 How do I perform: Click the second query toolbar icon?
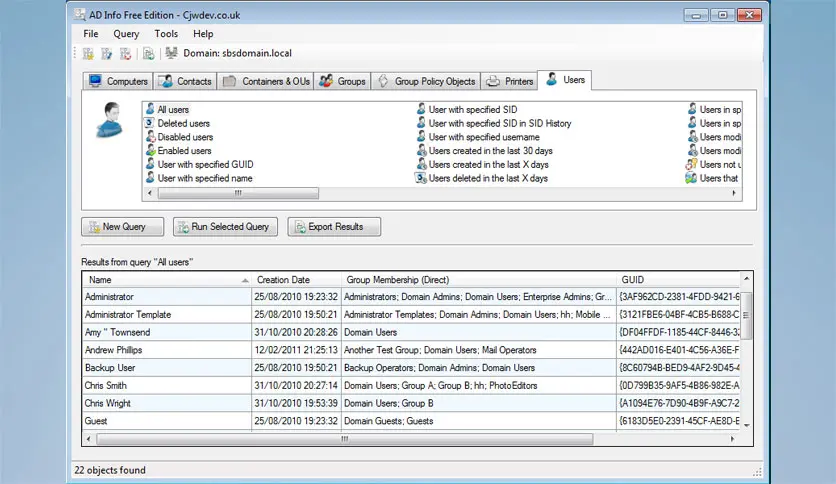coord(107,53)
